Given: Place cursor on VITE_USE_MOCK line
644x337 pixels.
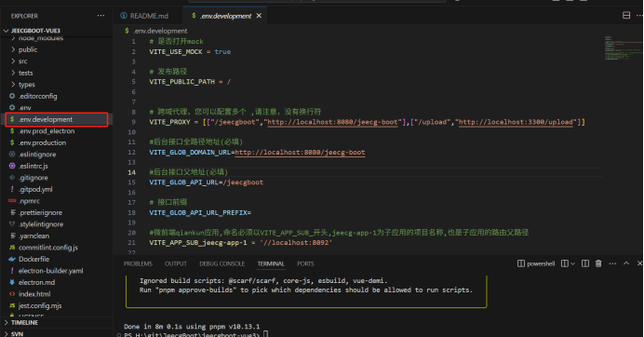Looking at the screenshot, I should pos(190,52).
